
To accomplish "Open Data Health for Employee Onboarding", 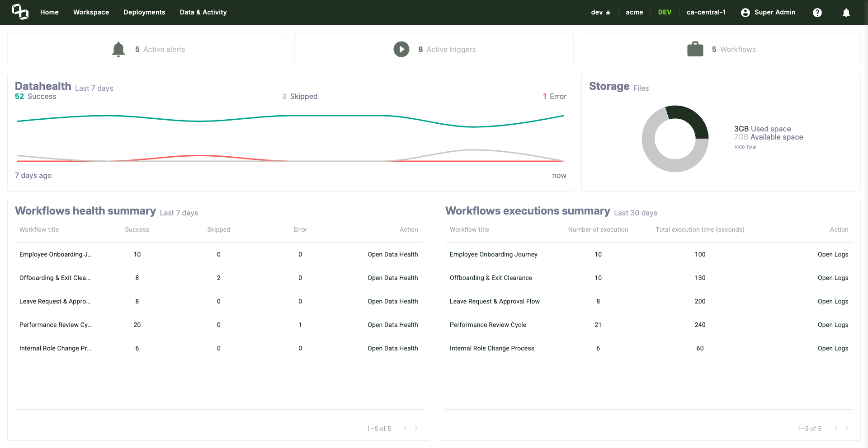I will click(392, 254).
